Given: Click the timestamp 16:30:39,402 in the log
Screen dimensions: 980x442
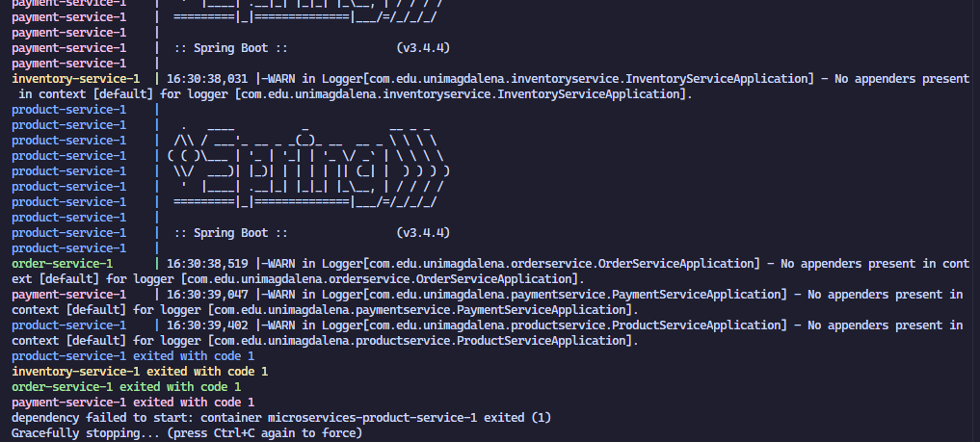Looking at the screenshot, I should tap(207, 325).
